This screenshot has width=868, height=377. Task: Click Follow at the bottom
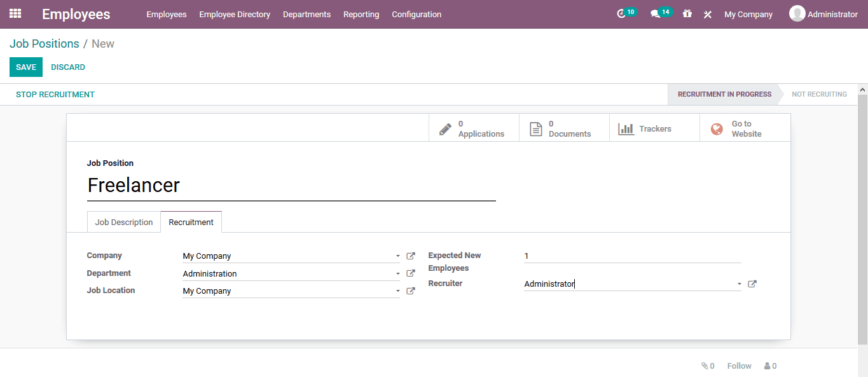tap(738, 366)
